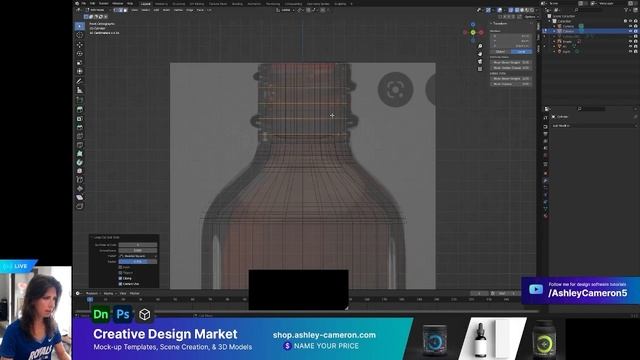The image size is (640, 360).
Task: Switch to the UV Editing workspace tab
Action: pyautogui.click(x=197, y=4)
